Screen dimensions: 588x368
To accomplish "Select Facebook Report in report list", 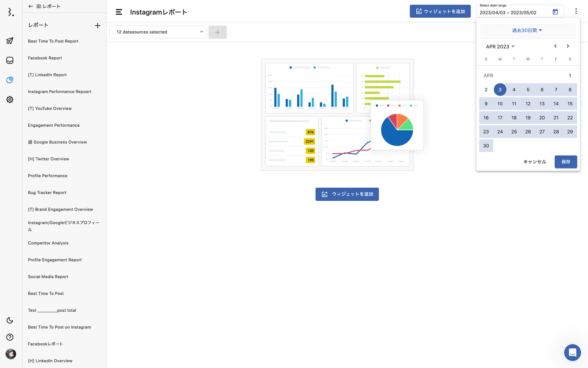I will [45, 58].
